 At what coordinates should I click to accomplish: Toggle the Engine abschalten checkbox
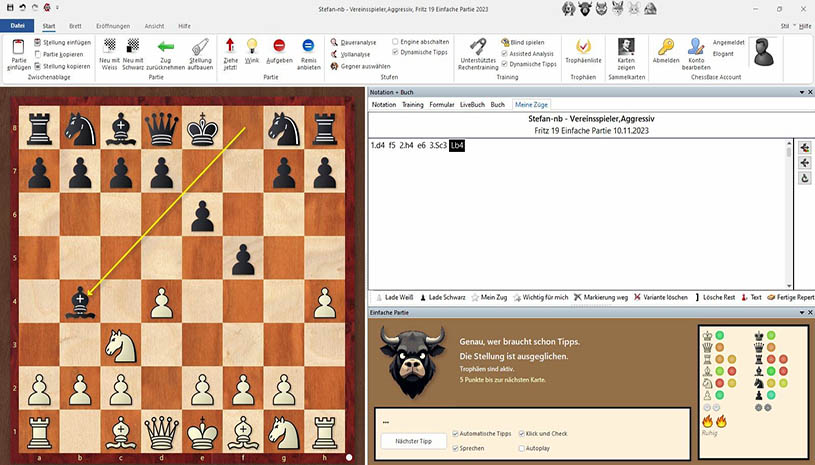[396, 42]
